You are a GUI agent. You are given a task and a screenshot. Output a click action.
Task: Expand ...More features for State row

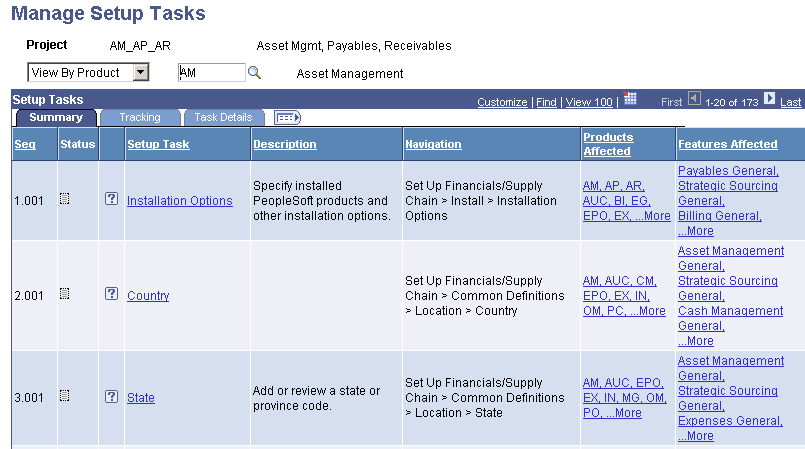click(696, 436)
